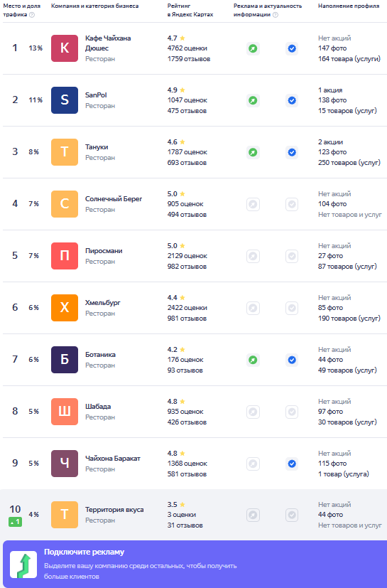Screen dimensions: 387x588
Task: Click the green advertising icon for Тануки
Action: pyautogui.click(x=253, y=152)
